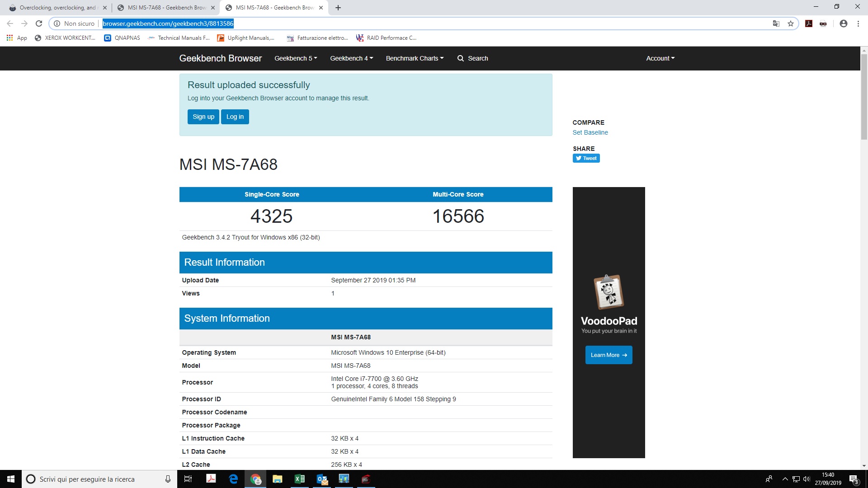Click the Intel Core i7-7700 processor text
The image size is (868, 488).
[375, 379]
